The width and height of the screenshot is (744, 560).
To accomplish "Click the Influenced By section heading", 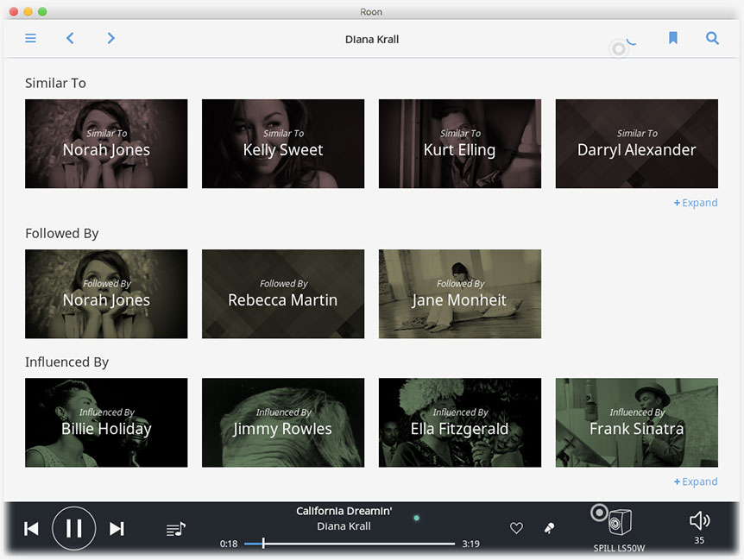I will (67, 362).
